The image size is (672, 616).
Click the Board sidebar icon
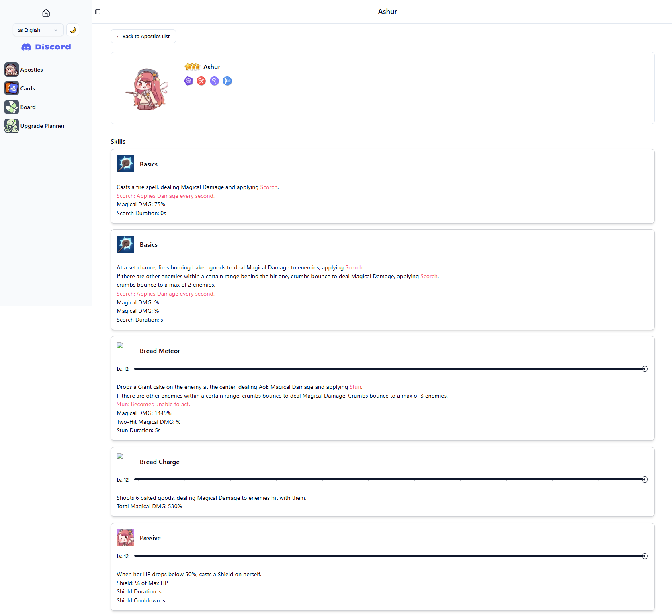pyautogui.click(x=12, y=107)
